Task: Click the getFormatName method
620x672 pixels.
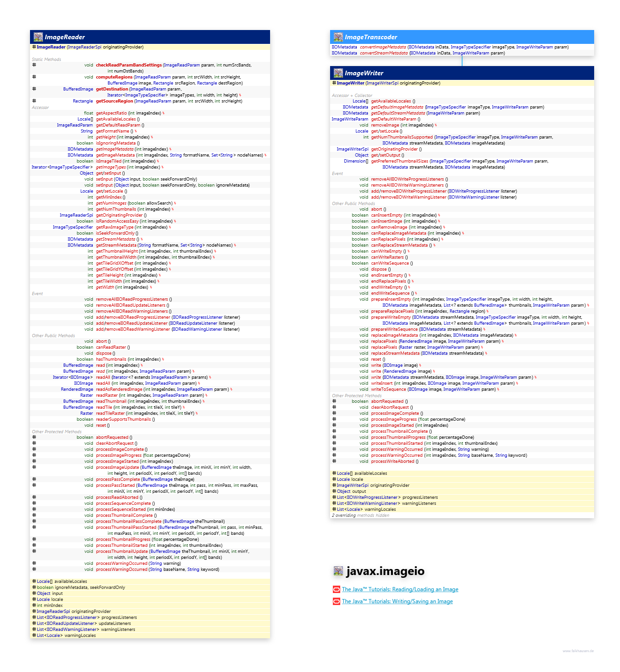Action: tap(113, 131)
